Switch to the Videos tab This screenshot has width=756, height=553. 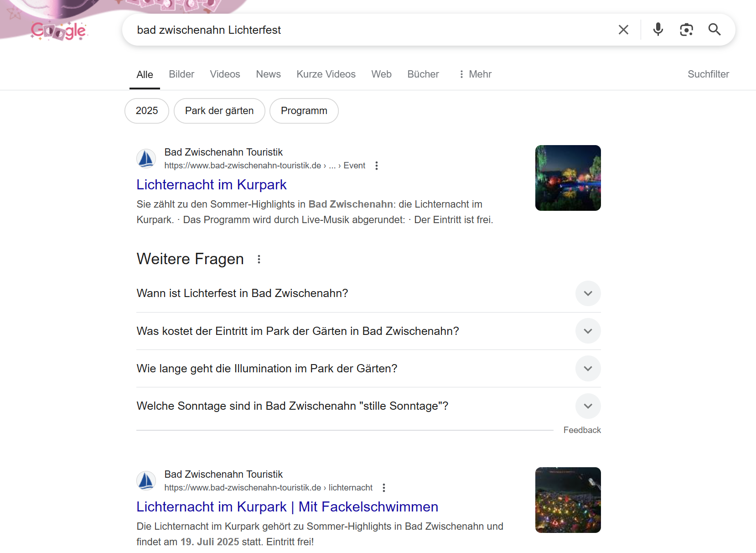coord(225,74)
